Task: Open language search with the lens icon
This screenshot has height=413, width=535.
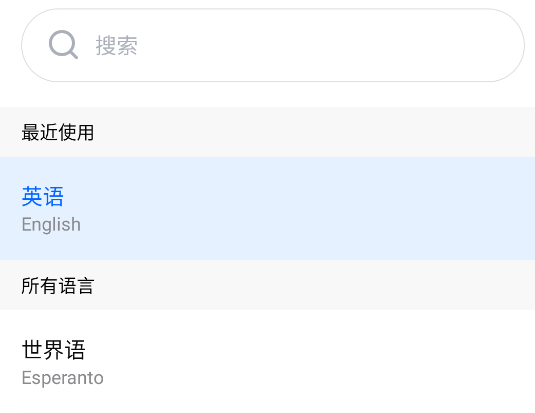Action: click(63, 45)
